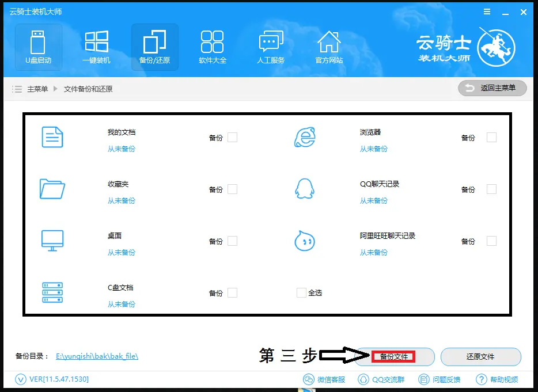Tick the QQ聊天记录 backup checkbox
538x392 pixels.
(x=492, y=189)
